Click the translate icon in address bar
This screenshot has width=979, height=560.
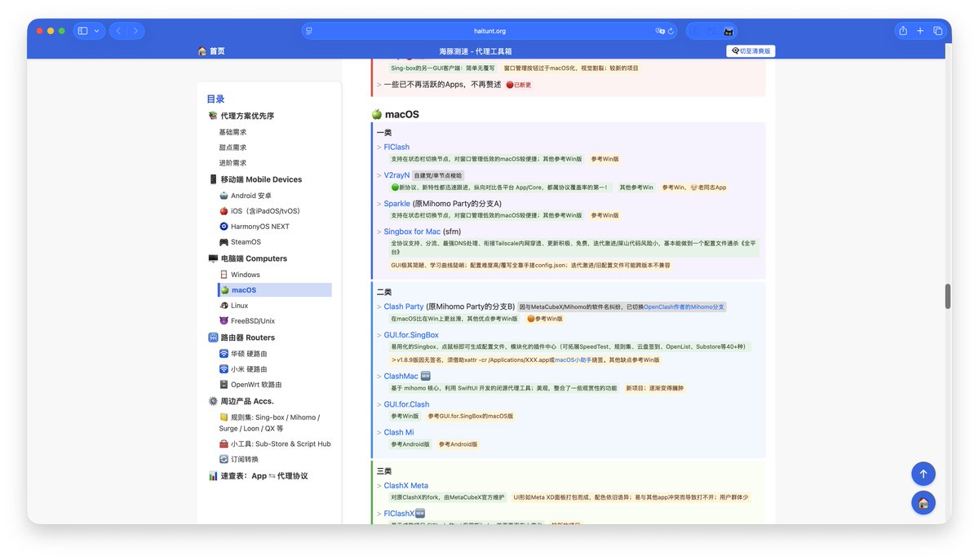tap(660, 31)
